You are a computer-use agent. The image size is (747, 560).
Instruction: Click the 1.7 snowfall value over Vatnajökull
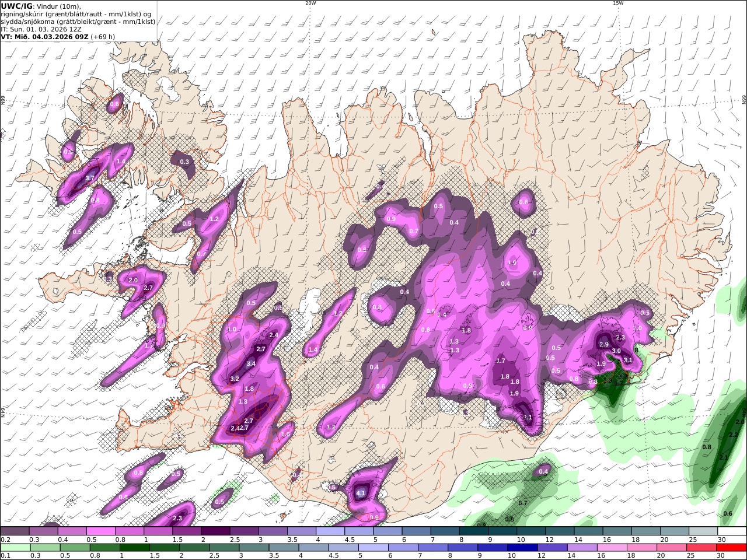pos(501,361)
